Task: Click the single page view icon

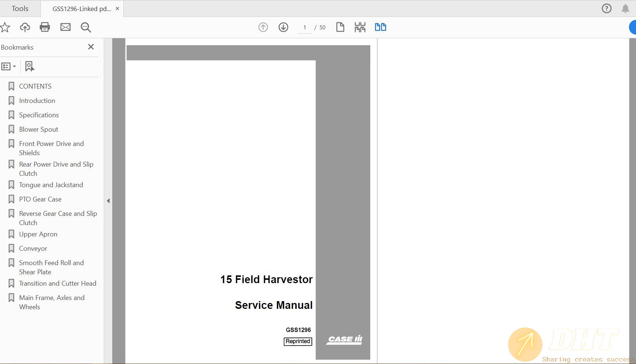Action: [x=340, y=27]
